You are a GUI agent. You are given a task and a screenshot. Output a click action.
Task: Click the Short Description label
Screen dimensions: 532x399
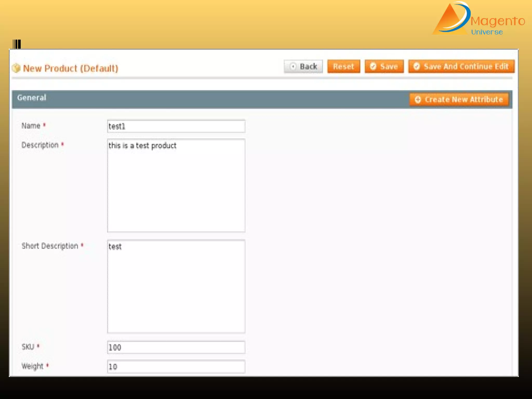coord(50,246)
